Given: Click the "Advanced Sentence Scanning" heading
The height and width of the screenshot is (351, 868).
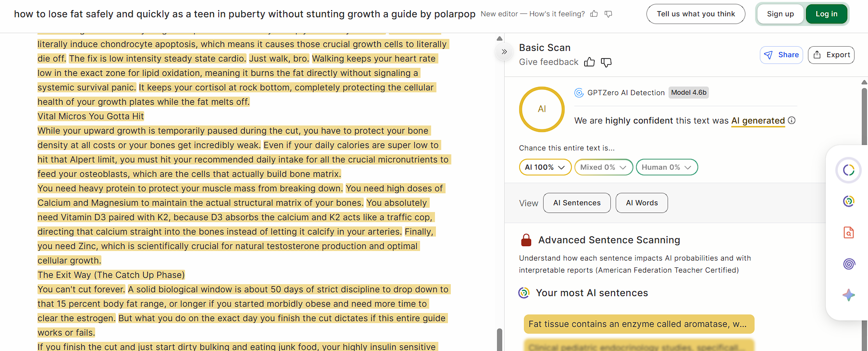Looking at the screenshot, I should coord(609,240).
